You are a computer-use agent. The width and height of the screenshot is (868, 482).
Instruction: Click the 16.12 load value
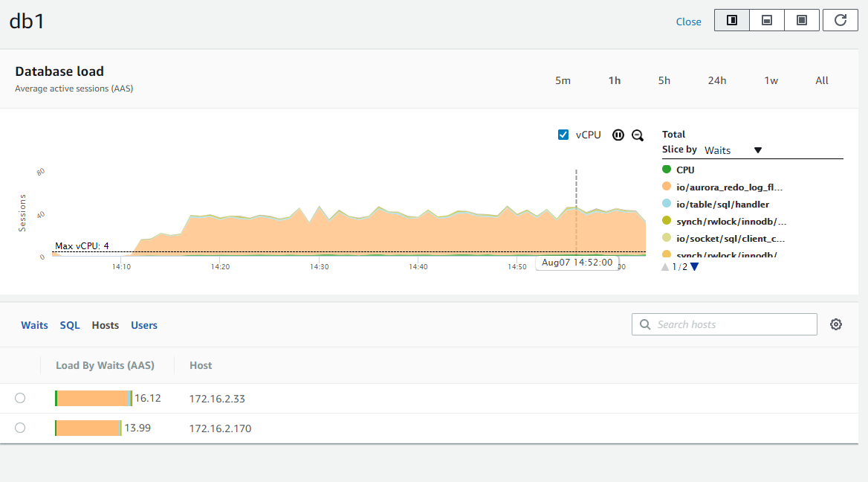pyautogui.click(x=148, y=398)
